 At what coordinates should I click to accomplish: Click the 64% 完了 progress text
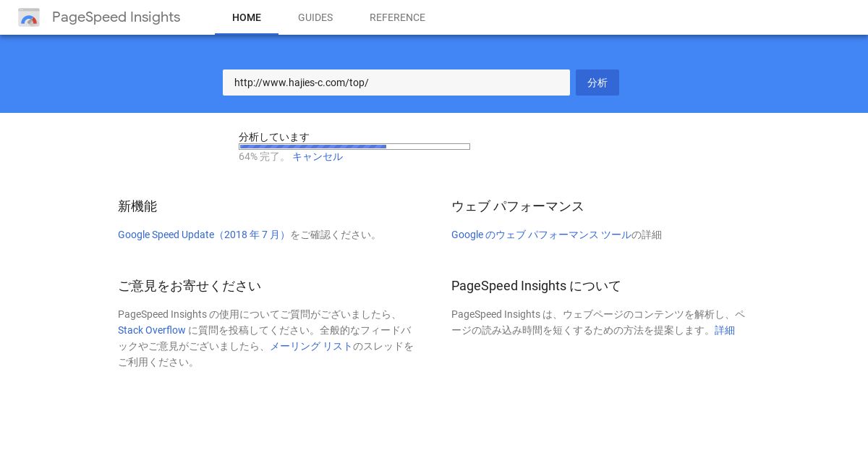coord(263,156)
